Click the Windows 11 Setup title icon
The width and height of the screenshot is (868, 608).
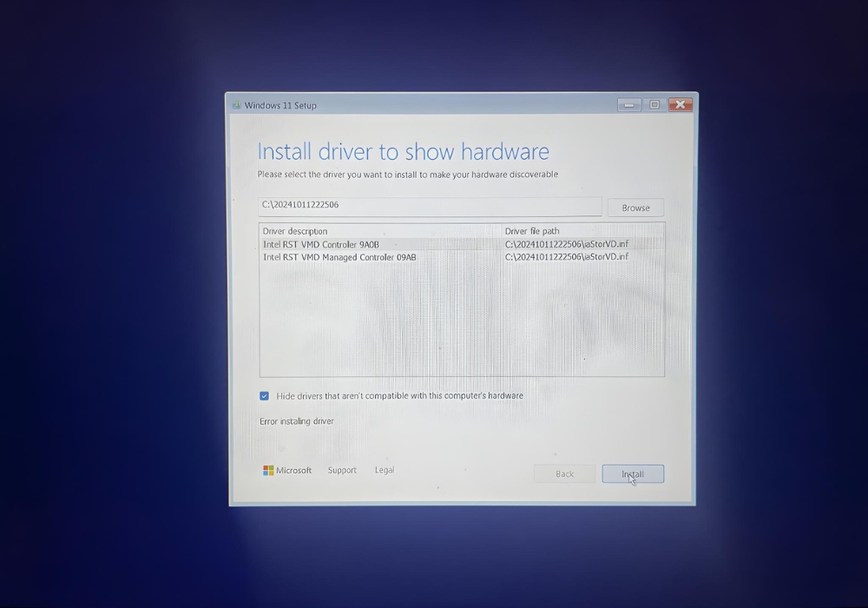click(237, 104)
